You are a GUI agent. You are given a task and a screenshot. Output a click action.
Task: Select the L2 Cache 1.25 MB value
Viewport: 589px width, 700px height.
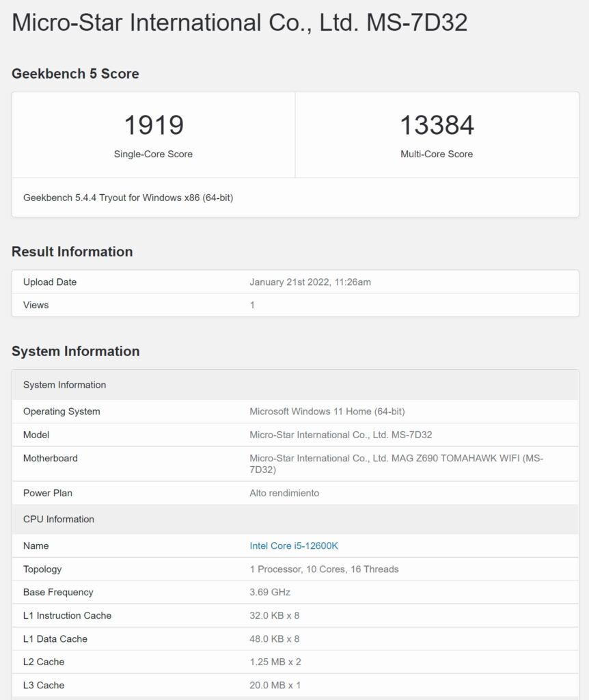pos(275,662)
